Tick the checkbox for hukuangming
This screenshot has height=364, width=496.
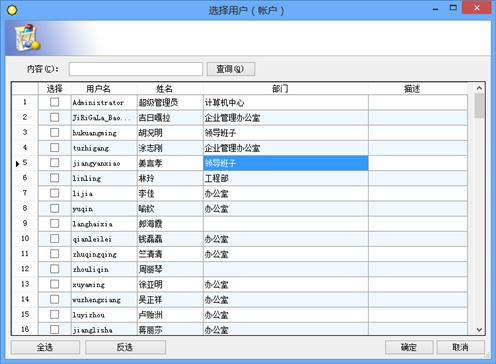(54, 132)
